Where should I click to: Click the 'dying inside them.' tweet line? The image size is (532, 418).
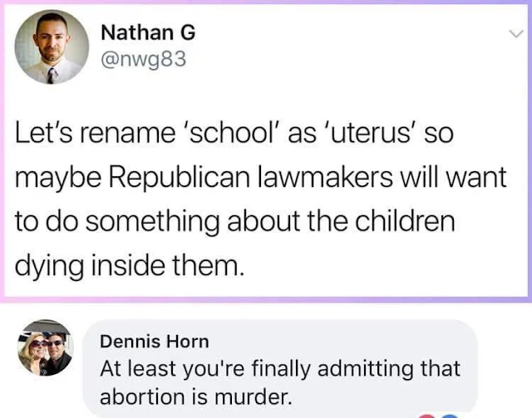(128, 268)
